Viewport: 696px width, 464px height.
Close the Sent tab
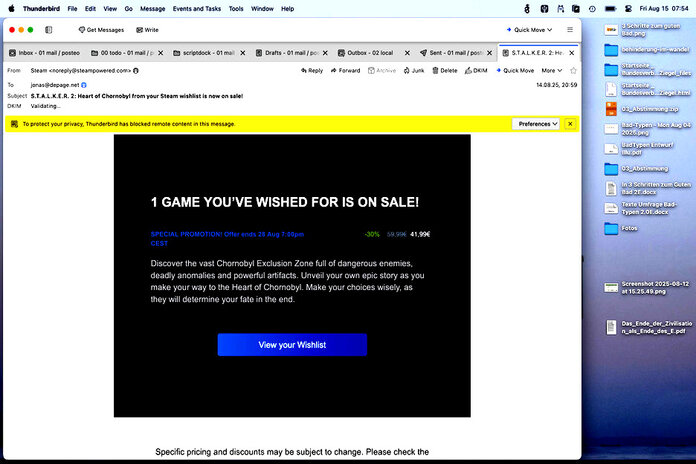490,53
